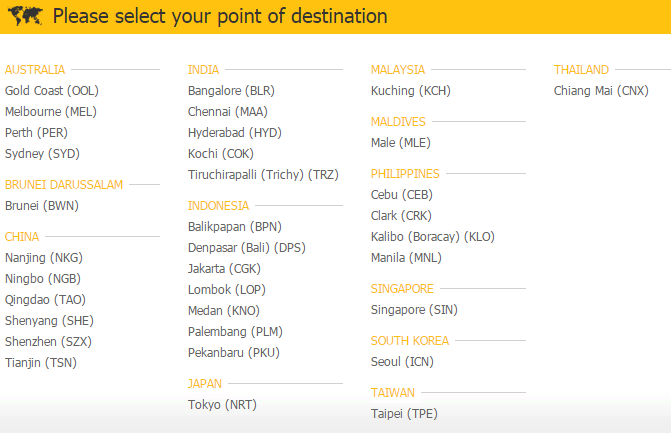
Task: Select Sydney (SYD) destination
Action: point(42,154)
